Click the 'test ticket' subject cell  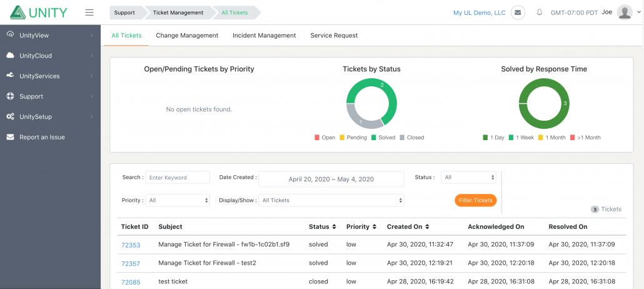173,281
